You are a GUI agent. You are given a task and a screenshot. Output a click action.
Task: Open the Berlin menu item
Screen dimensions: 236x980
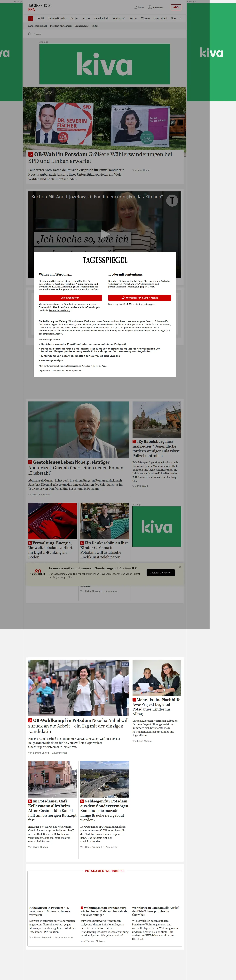(x=74, y=18)
